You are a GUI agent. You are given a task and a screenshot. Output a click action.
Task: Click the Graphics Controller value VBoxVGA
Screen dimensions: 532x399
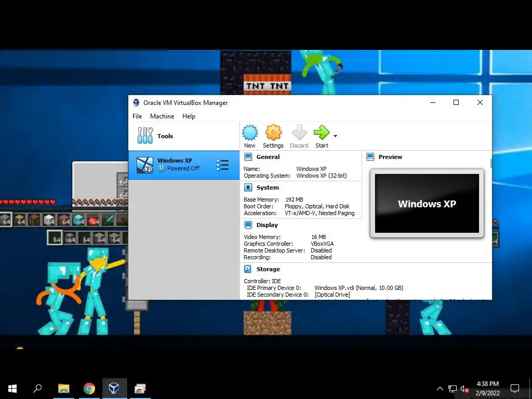point(322,244)
